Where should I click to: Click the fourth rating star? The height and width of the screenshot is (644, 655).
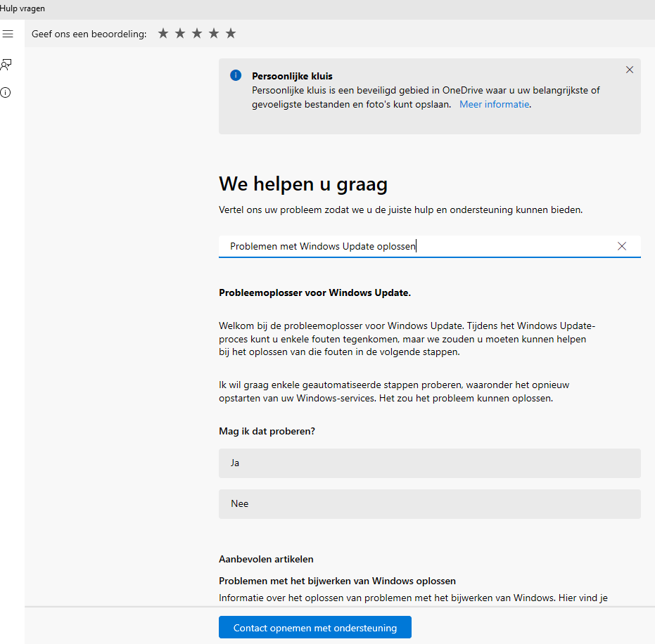pos(214,34)
